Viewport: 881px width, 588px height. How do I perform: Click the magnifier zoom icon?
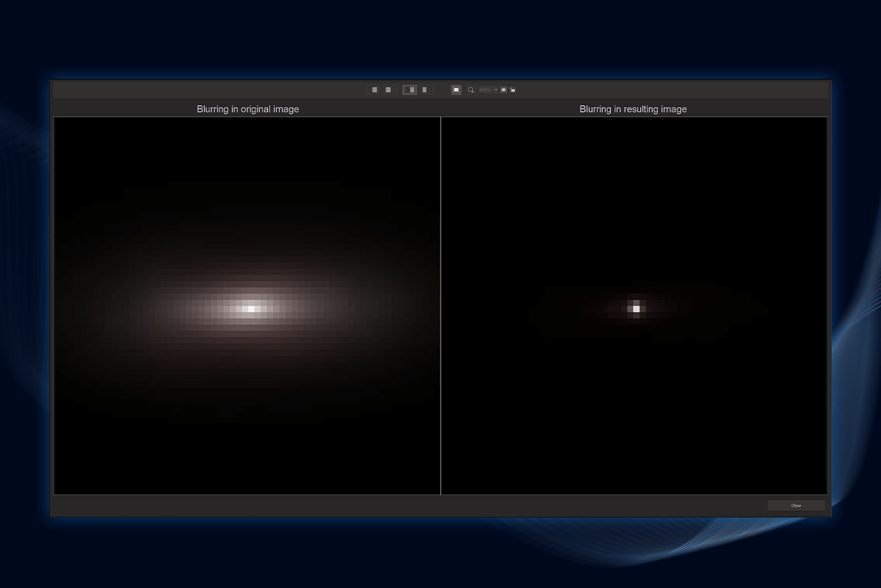coord(471,90)
